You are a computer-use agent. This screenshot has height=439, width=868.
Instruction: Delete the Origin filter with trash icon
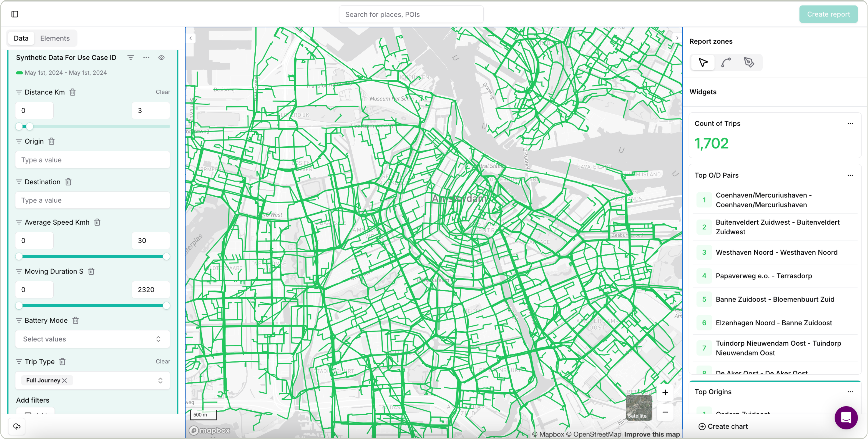[x=51, y=141]
